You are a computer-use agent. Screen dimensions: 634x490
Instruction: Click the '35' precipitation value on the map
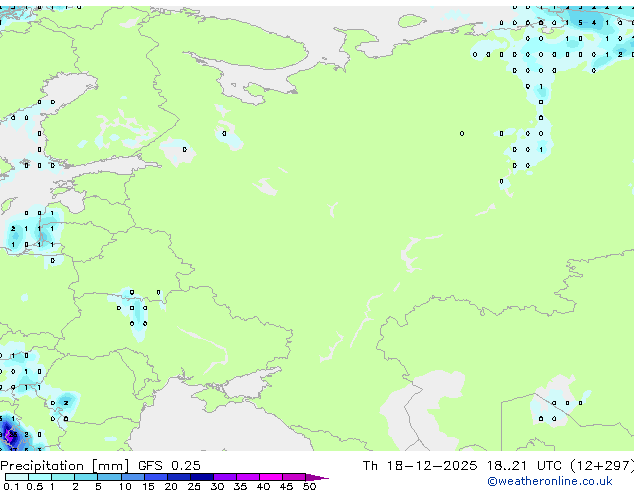coord(13,435)
